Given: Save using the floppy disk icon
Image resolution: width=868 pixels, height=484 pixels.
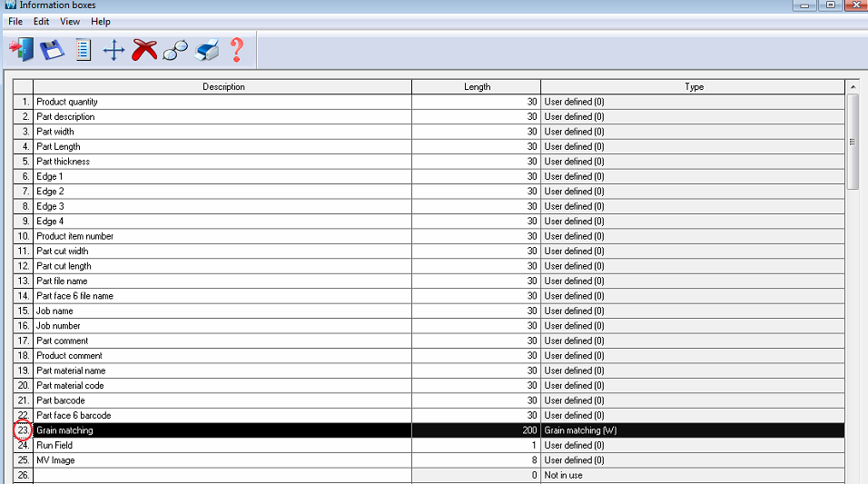Looking at the screenshot, I should pyautogui.click(x=51, y=50).
